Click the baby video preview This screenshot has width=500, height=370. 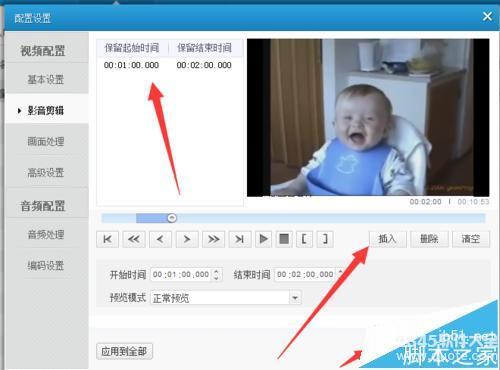[368, 117]
